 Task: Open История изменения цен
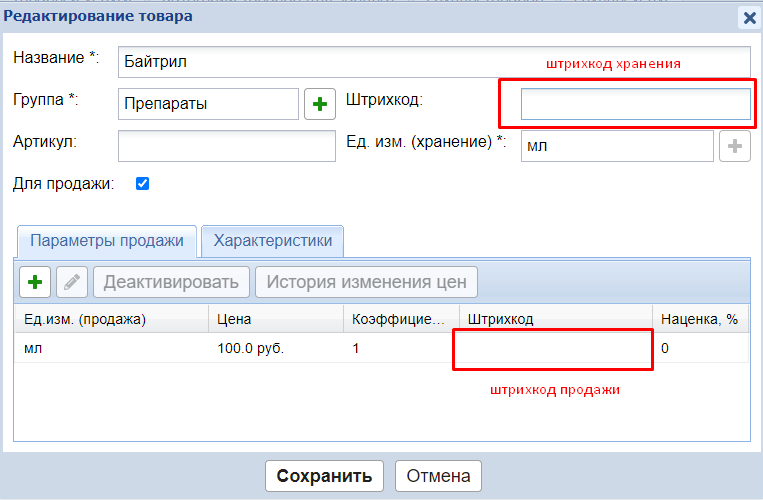tap(366, 282)
